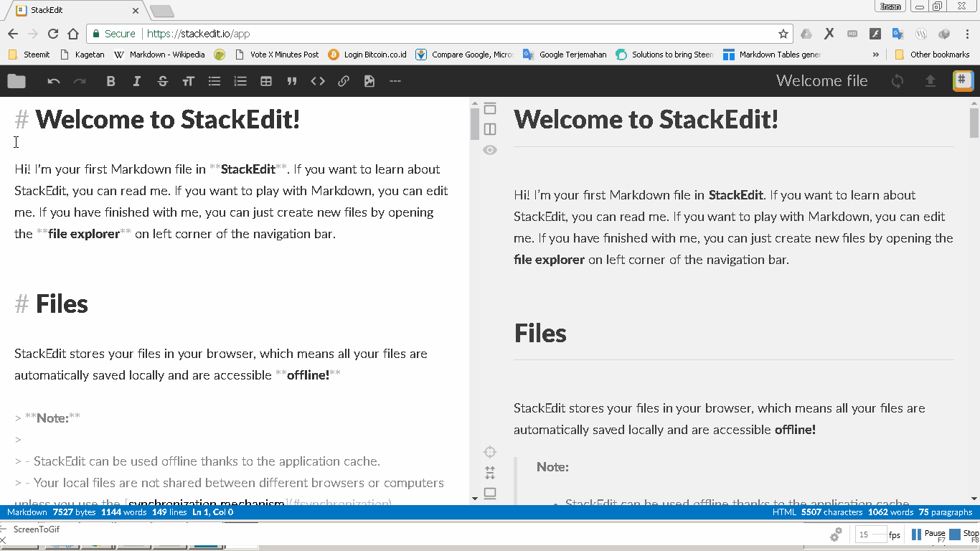Screen dimensions: 980x551
Task: Apply bold formatting with B icon
Action: [110, 81]
